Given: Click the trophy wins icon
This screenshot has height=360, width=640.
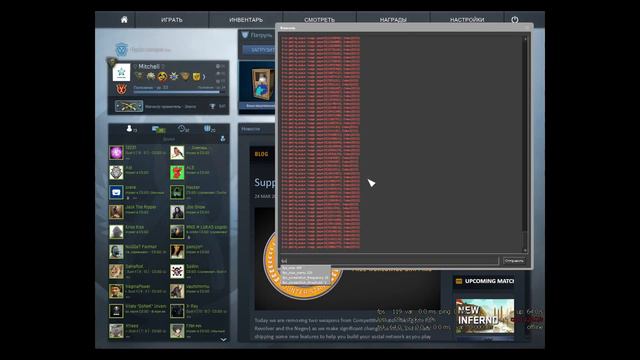Looking at the screenshot, I should (212, 106).
